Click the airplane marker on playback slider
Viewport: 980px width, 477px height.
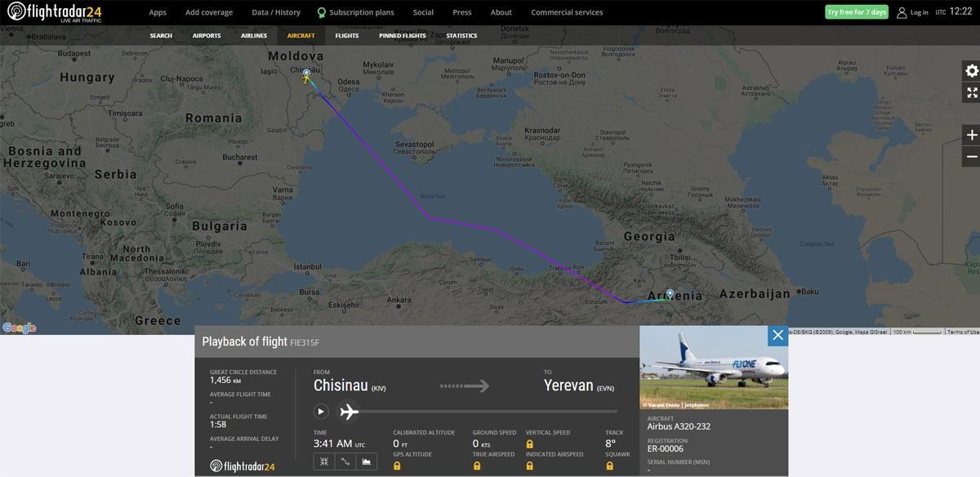coord(349,412)
